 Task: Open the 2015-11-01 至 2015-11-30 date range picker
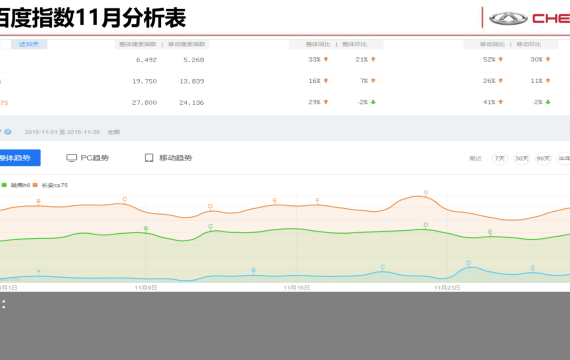coord(62,132)
